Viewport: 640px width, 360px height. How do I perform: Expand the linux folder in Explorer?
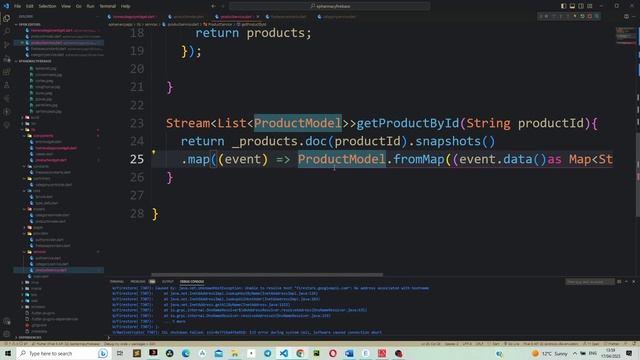click(34, 282)
